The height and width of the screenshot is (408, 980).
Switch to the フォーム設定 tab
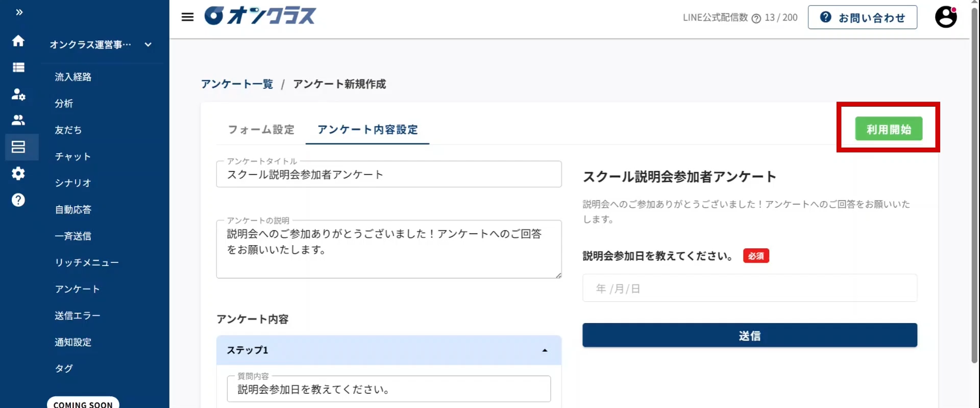(261, 130)
